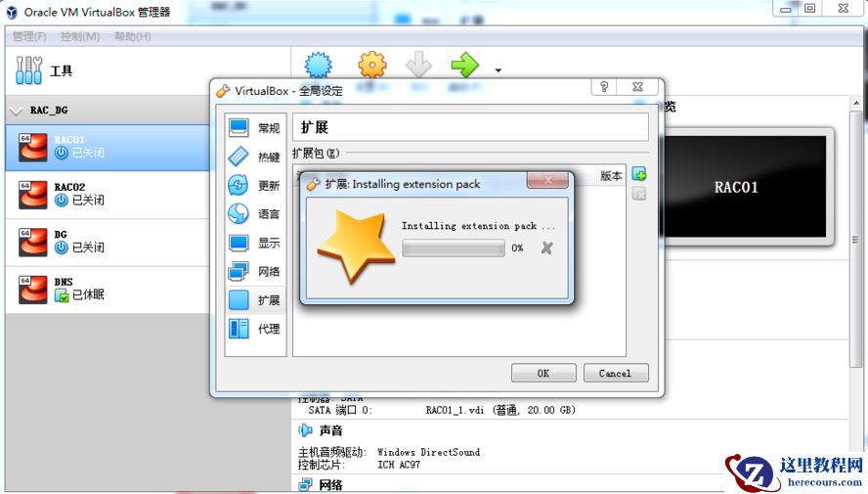
Task: Select the 扩展 (Extensions) settings page
Action: tap(255, 300)
